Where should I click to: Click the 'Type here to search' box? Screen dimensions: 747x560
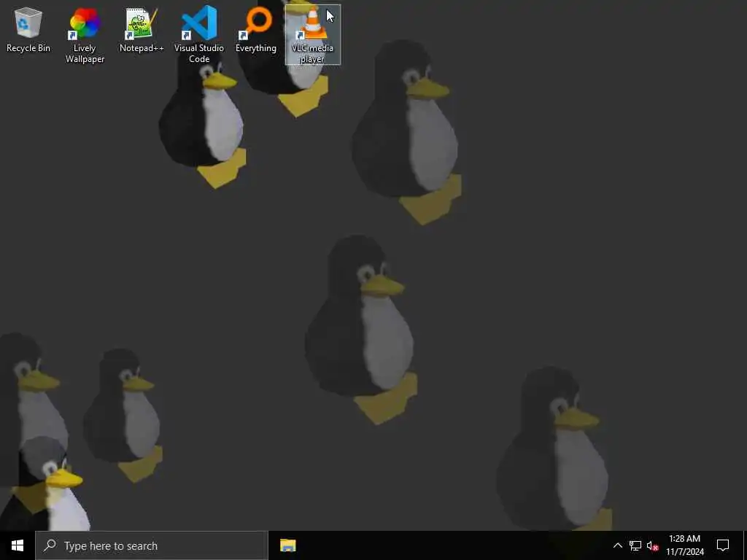(152, 545)
